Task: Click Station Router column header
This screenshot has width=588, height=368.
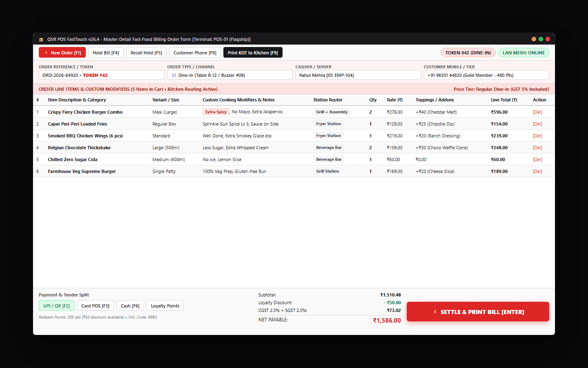Action: (328, 100)
